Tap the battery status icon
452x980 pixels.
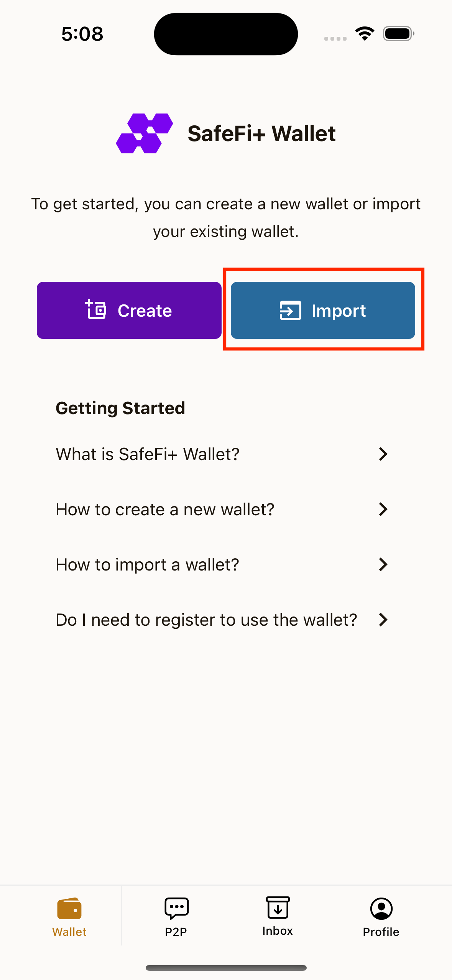click(398, 34)
